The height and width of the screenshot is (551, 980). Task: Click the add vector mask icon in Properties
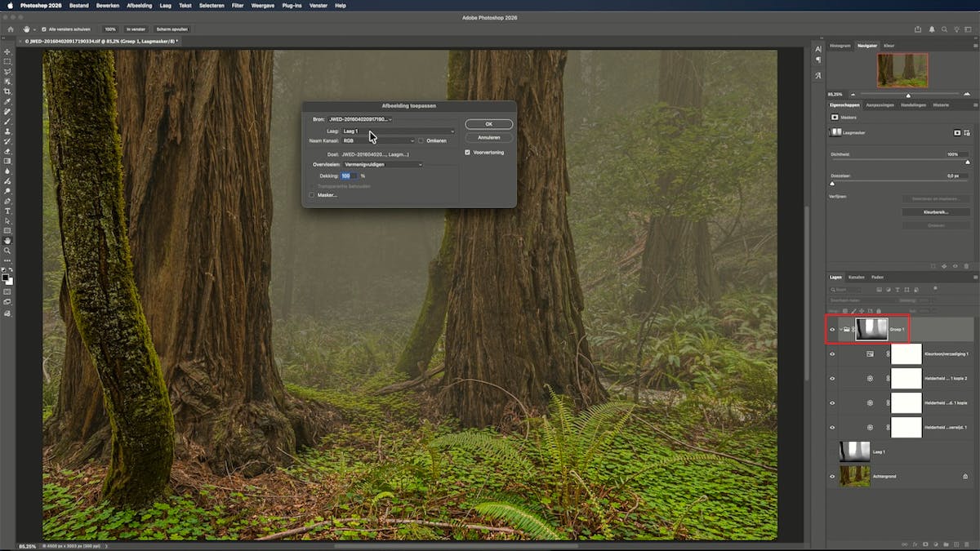click(x=968, y=132)
